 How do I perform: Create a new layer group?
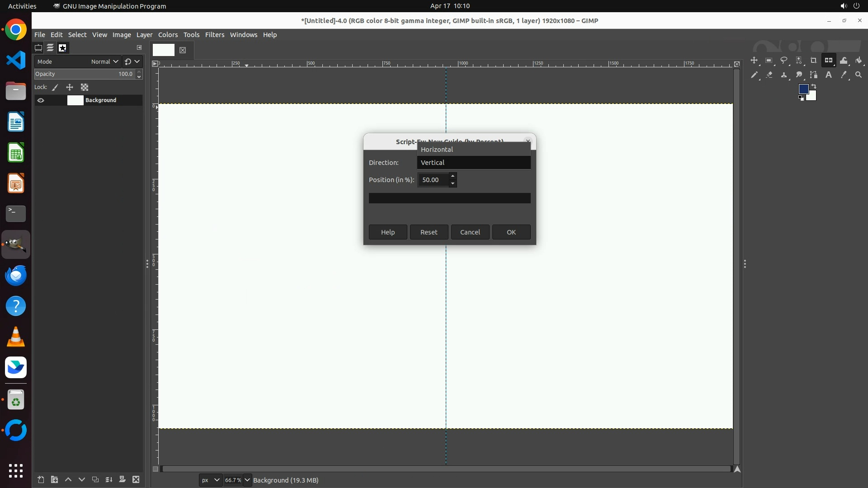[x=54, y=479]
